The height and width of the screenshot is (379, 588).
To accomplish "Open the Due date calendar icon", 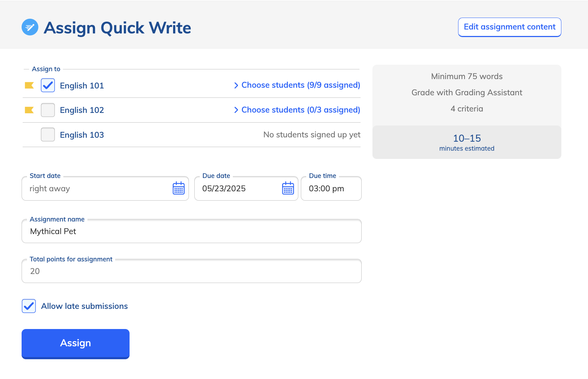I will tap(288, 188).
